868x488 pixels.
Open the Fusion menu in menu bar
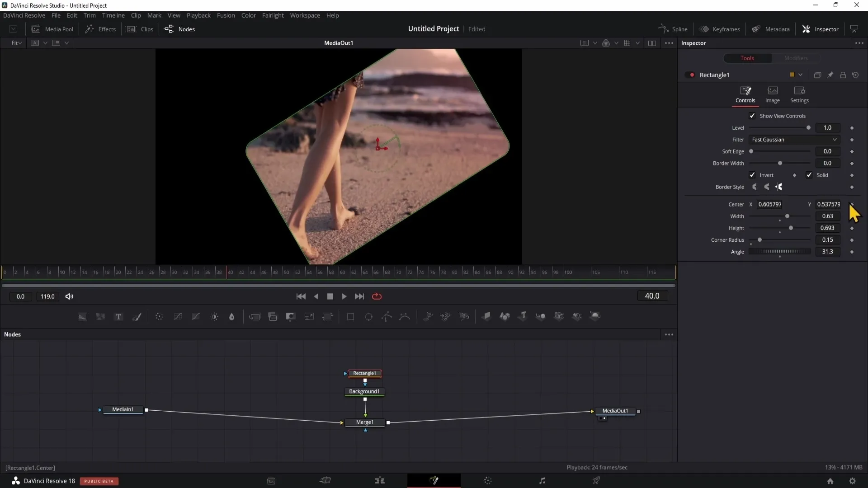tap(226, 15)
